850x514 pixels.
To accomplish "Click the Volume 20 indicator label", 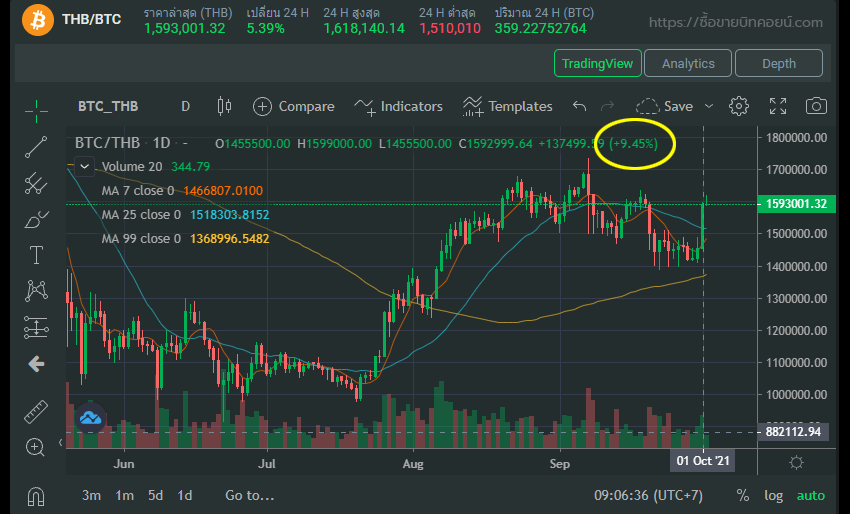I will pyautogui.click(x=132, y=166).
